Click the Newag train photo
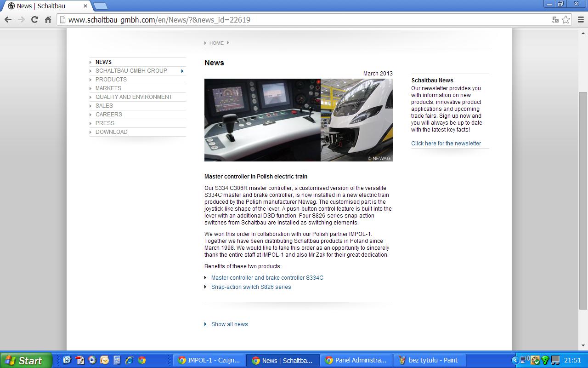Screen dimensions: 588x368 (356, 120)
